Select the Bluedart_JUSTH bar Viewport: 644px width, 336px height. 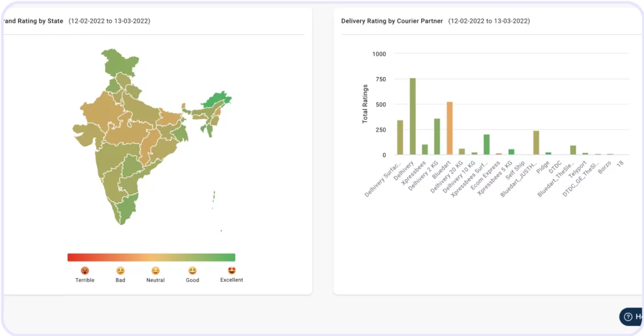click(x=536, y=143)
